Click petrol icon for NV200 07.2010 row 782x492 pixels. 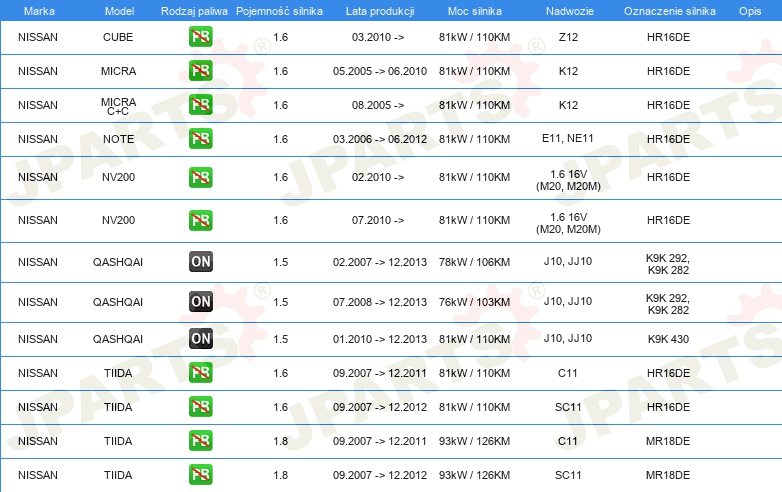click(x=200, y=220)
